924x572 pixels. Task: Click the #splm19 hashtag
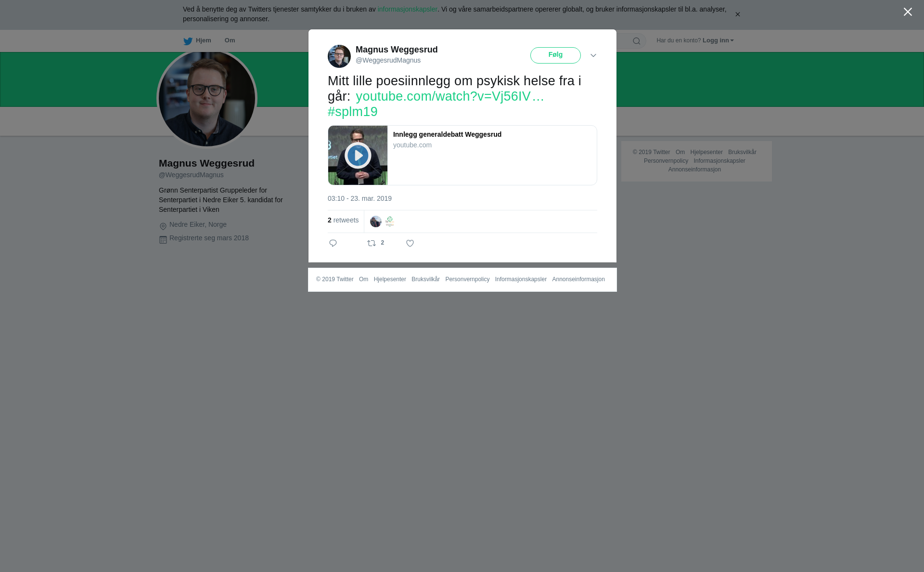tap(352, 112)
